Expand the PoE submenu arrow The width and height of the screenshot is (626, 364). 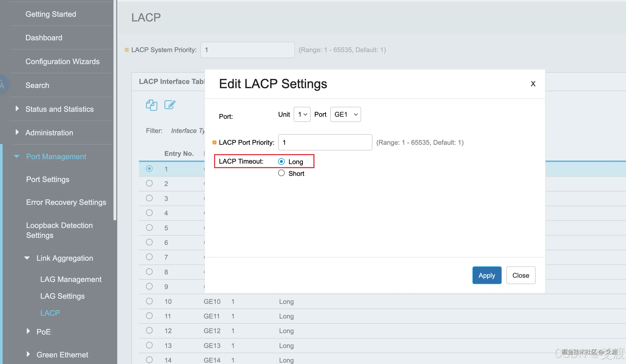[x=28, y=331]
